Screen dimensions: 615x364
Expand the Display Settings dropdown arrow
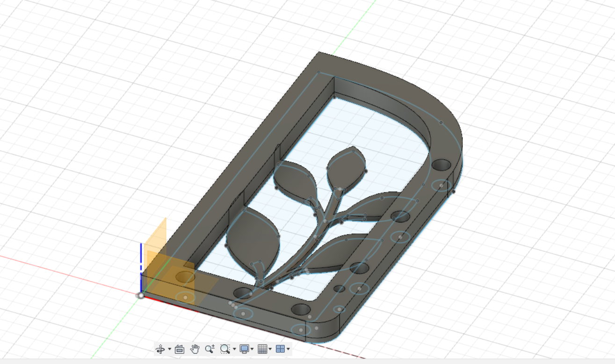point(252,349)
